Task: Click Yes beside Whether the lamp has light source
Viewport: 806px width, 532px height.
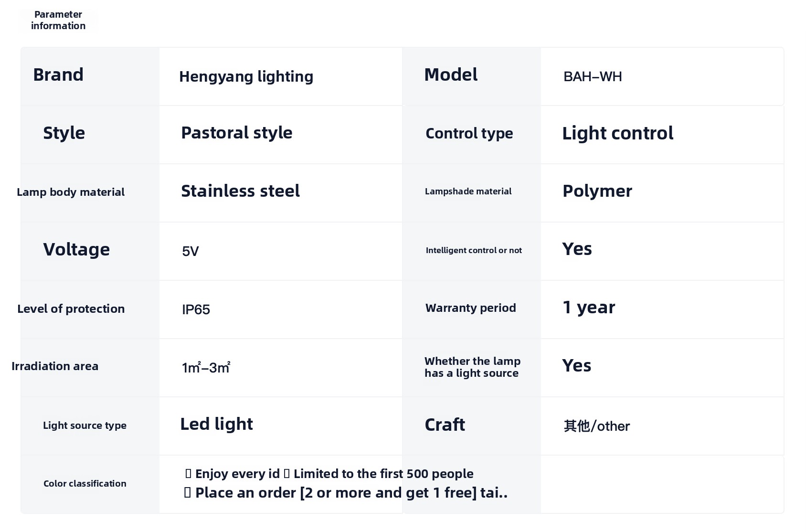Action: 576,366
